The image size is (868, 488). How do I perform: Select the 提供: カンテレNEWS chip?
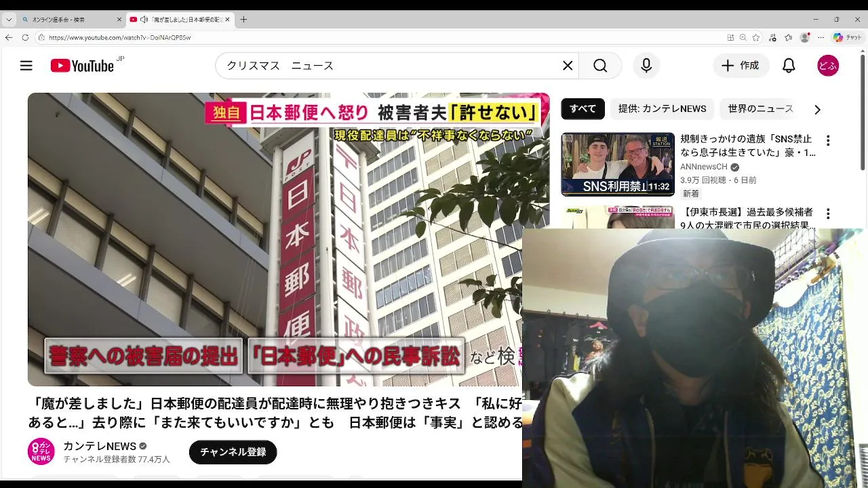(662, 108)
